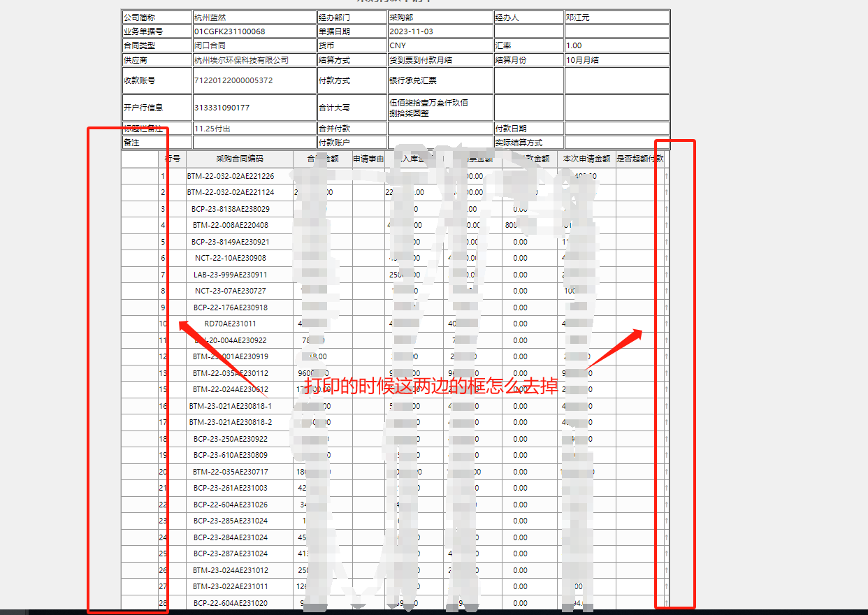Click the 闭口合同 contract type value
868x615 pixels.
(210, 45)
